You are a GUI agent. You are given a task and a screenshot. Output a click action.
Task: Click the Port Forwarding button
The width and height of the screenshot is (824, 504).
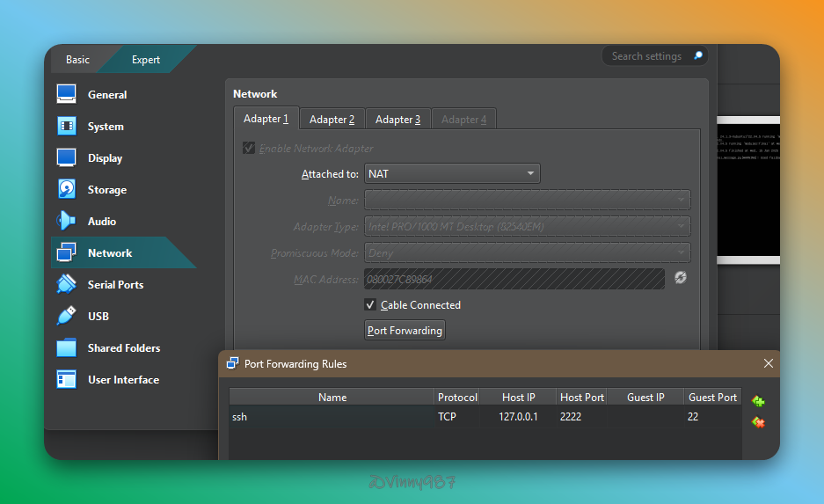tap(405, 330)
